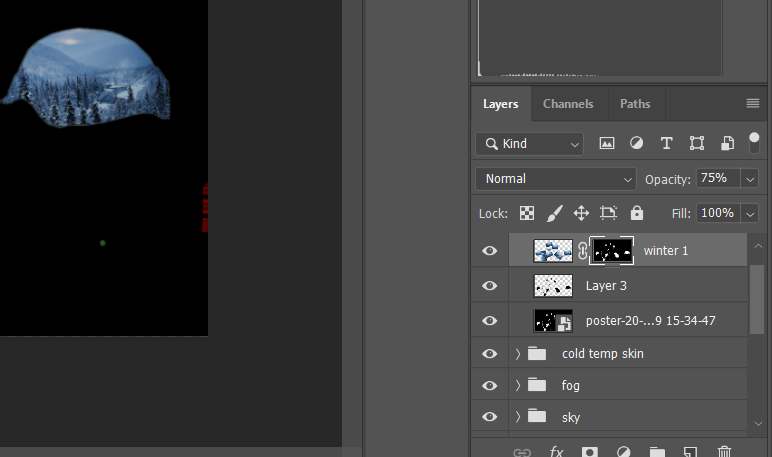This screenshot has height=457, width=772.
Task: Hide the winter 1 layer
Action: point(489,251)
